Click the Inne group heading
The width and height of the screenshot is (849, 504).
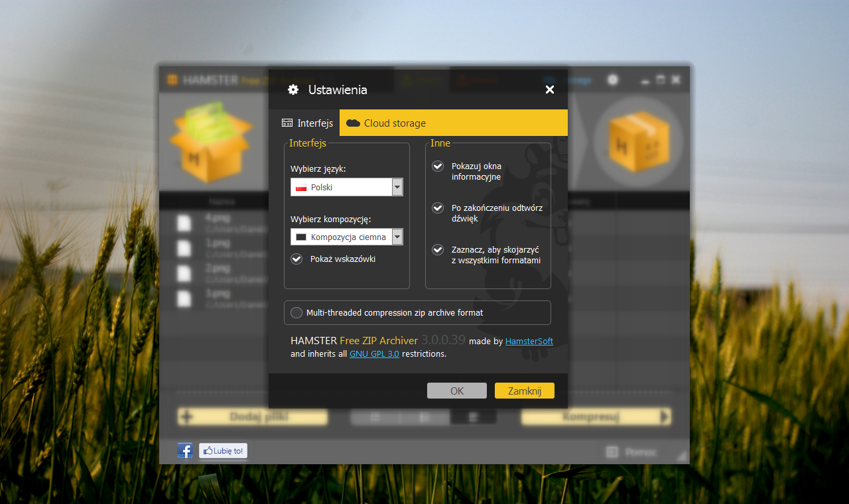(x=440, y=143)
